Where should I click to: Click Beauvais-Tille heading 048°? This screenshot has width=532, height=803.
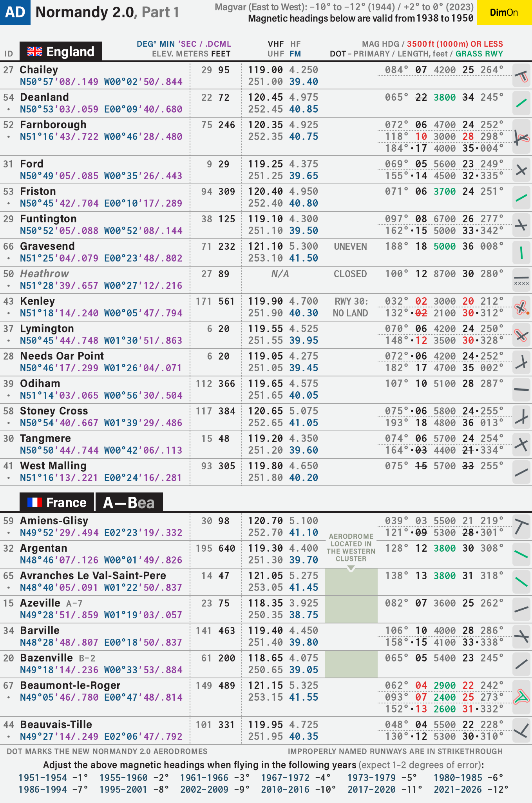pyautogui.click(x=396, y=725)
